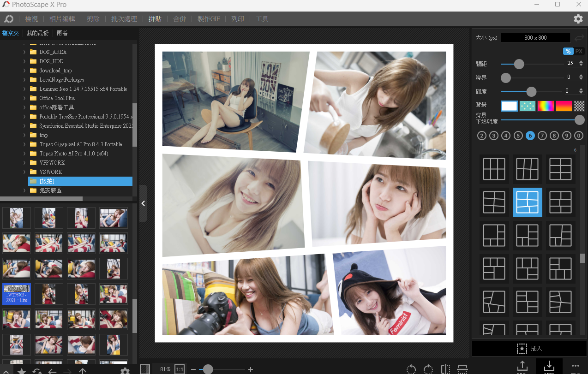Choose 7 photo layouts circle
This screenshot has width=588, height=374.
[x=542, y=136]
